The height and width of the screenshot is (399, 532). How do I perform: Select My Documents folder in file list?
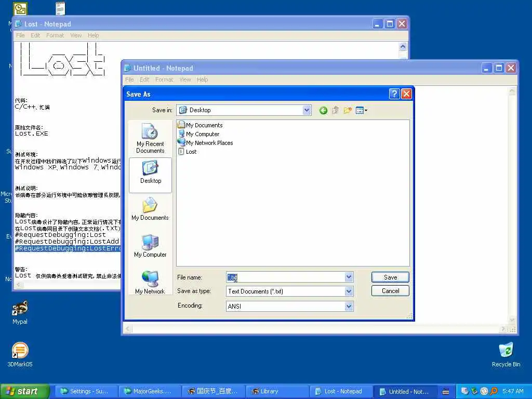click(200, 125)
